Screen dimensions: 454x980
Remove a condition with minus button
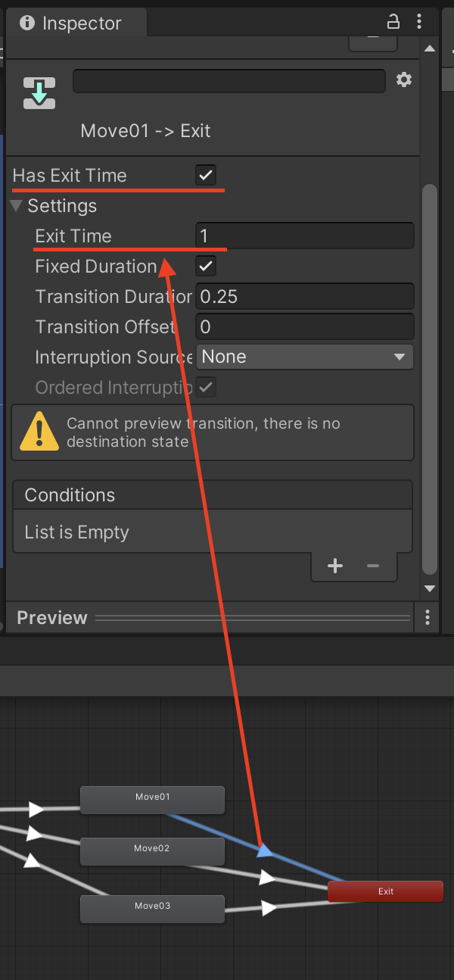point(373,566)
